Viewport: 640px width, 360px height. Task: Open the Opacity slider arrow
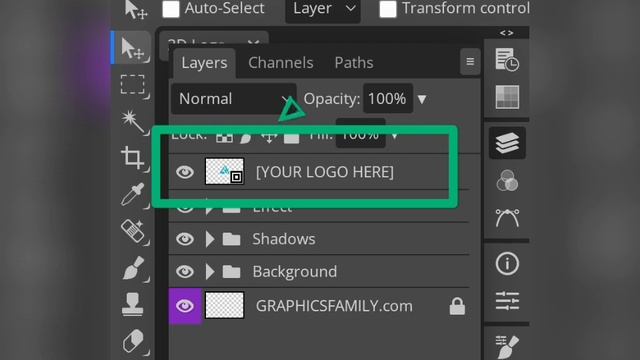(422, 99)
